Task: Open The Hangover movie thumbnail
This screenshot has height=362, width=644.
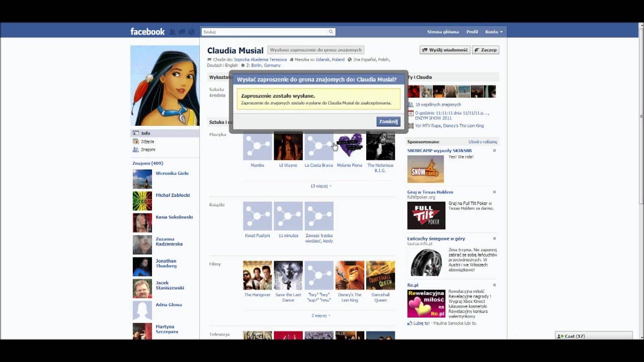Action: click(258, 276)
